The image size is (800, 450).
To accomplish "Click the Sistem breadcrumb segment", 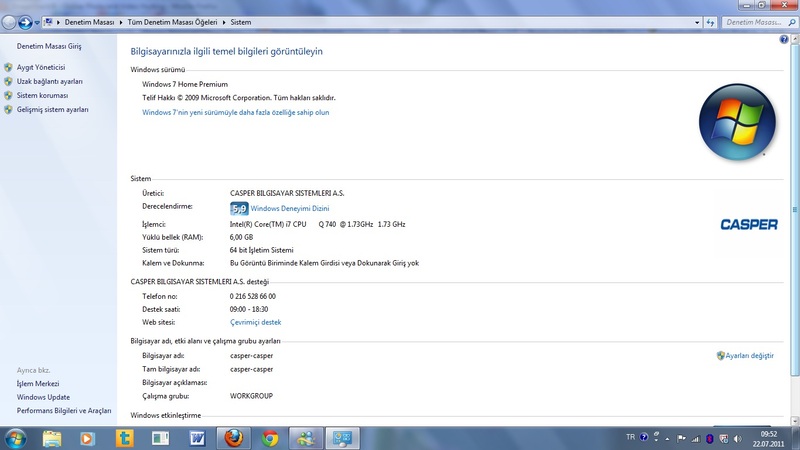I will point(241,22).
